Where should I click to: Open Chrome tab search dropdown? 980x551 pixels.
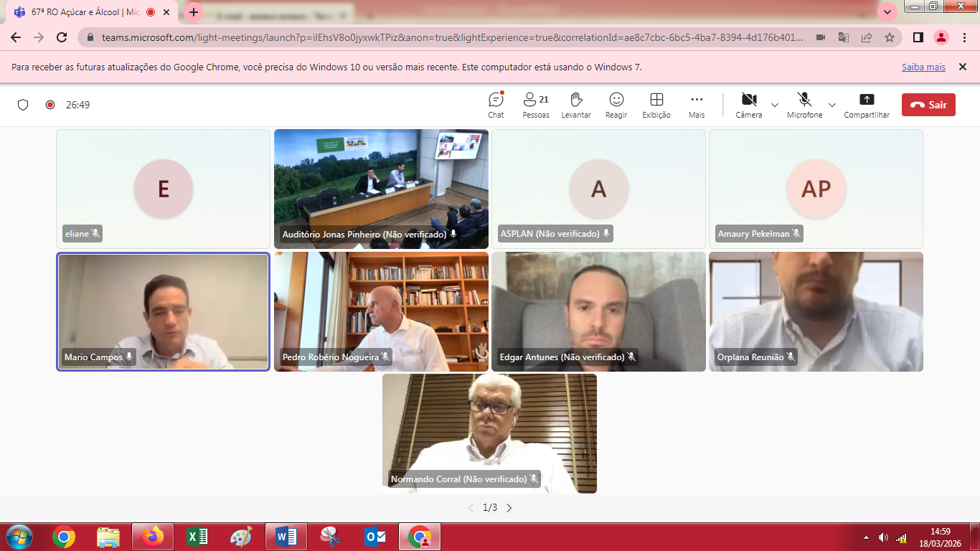(887, 12)
